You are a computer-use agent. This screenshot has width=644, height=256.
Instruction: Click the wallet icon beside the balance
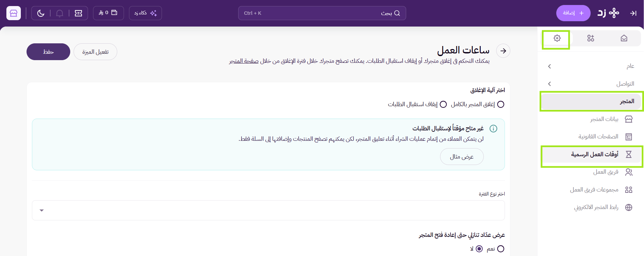pyautogui.click(x=114, y=13)
